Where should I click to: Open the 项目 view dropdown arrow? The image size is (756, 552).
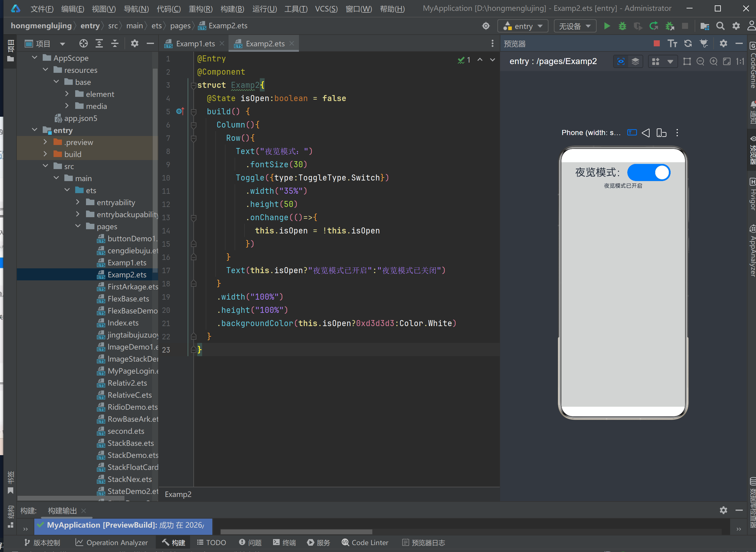63,44
